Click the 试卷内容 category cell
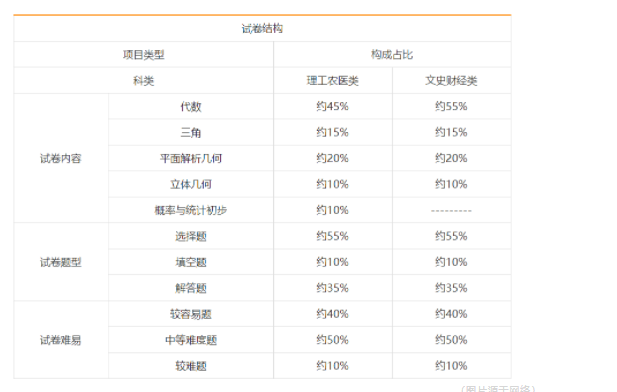 pos(61,158)
